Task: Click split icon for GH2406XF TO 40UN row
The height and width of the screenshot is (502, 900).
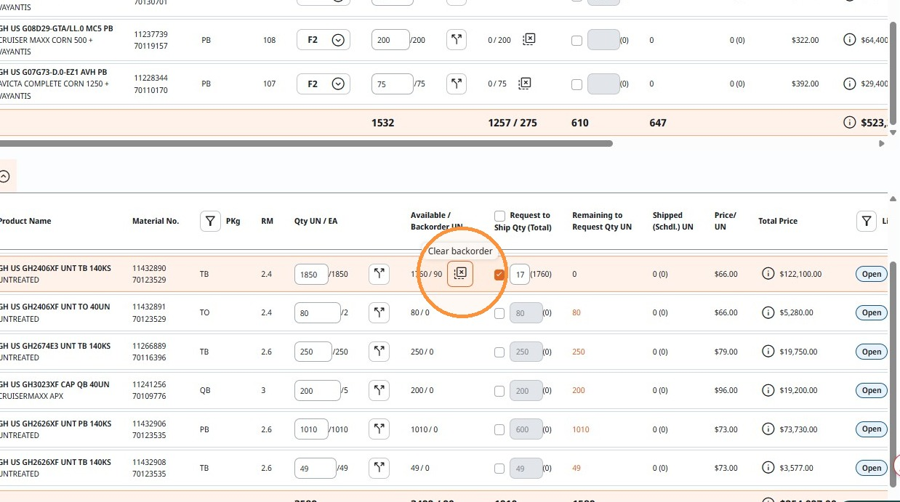Action: click(x=379, y=313)
